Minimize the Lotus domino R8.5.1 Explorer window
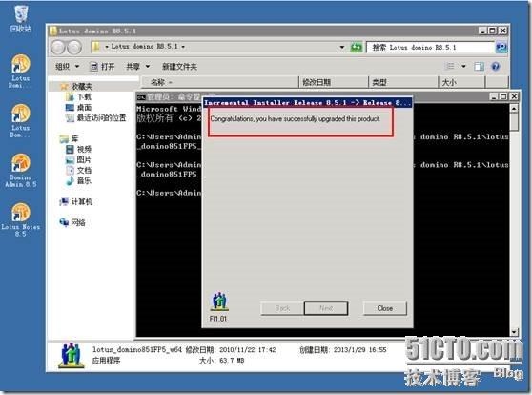 tap(482, 31)
